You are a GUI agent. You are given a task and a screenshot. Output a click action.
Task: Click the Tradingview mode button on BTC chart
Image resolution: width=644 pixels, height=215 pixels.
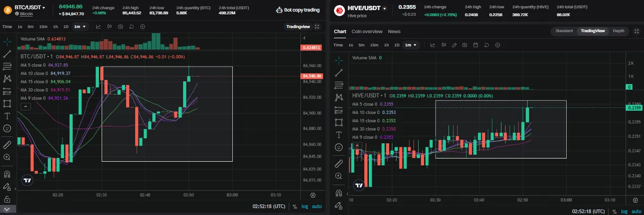point(298,27)
